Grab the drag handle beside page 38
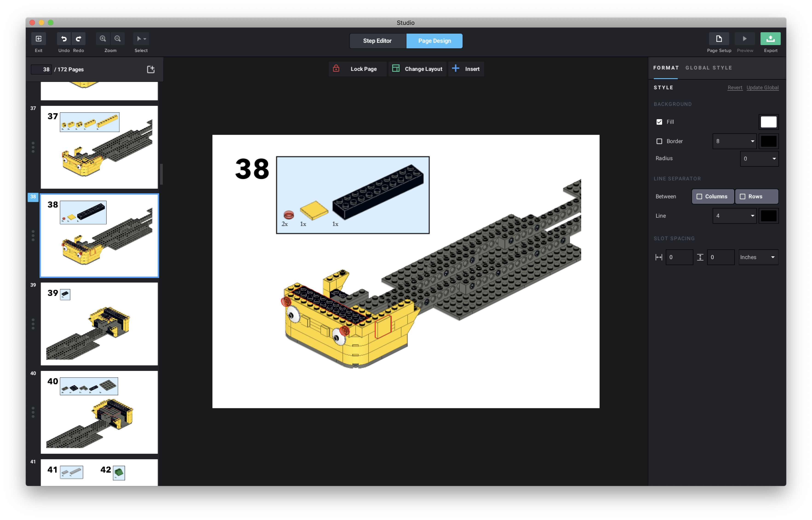The width and height of the screenshot is (812, 520). pyautogui.click(x=33, y=236)
